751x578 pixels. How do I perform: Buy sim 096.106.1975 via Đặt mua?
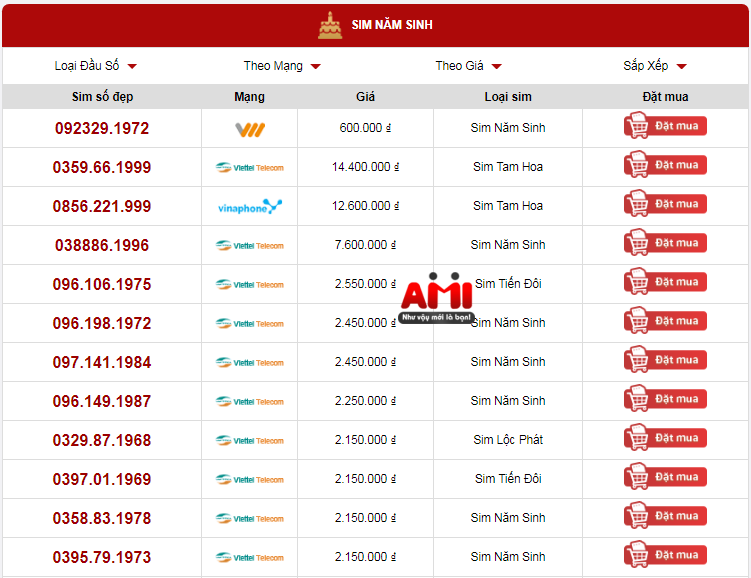click(665, 282)
